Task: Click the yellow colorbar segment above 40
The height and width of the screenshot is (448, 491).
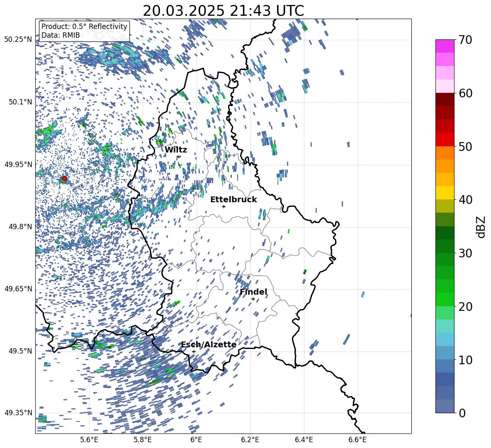Action: tap(445, 193)
